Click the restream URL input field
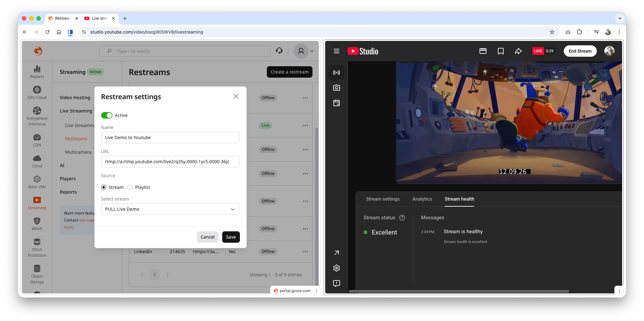This screenshot has width=644, height=321. pos(170,162)
